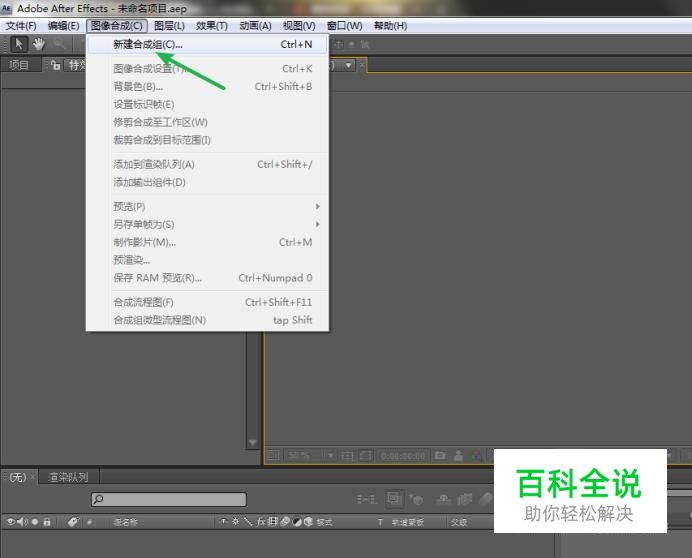692x558 pixels.
Task: Click the speaker audio column icon
Action: [22, 522]
